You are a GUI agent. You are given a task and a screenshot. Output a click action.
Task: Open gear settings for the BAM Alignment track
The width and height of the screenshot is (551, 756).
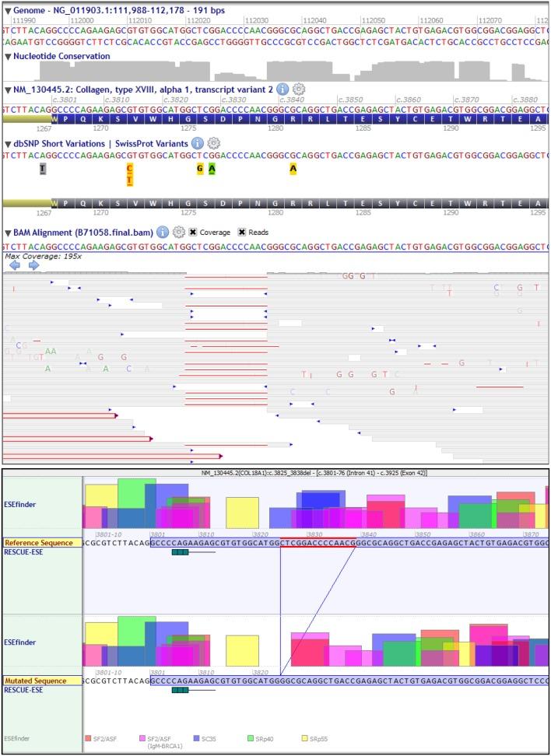tap(179, 233)
